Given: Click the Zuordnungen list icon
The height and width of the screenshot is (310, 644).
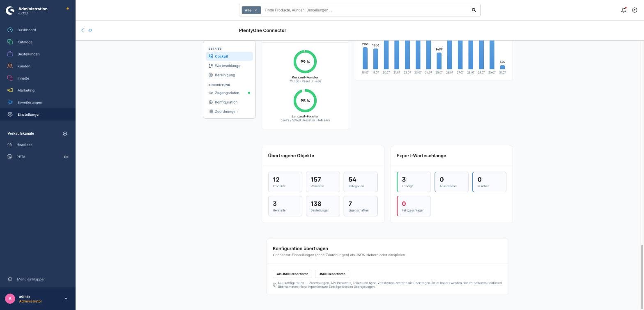Looking at the screenshot, I should [211, 112].
